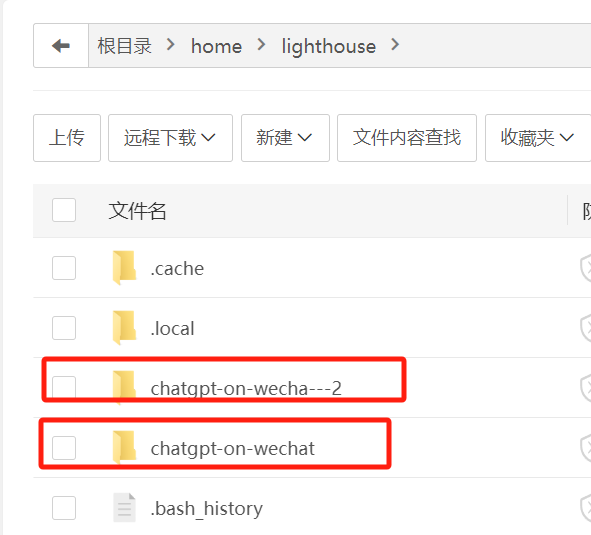This screenshot has width=591, height=535.
Task: Check the box next to .cache
Action: tap(64, 268)
